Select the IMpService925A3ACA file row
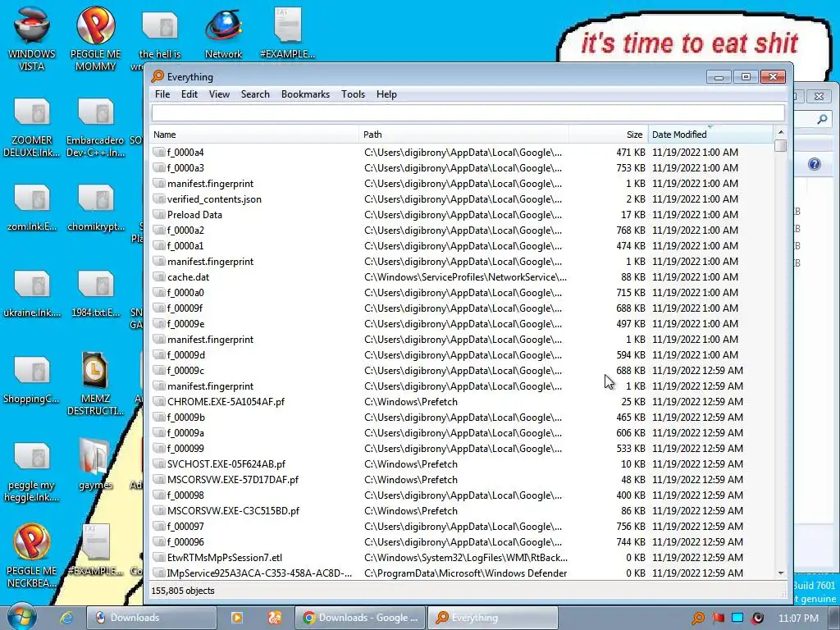This screenshot has height=630, width=840. 462,573
